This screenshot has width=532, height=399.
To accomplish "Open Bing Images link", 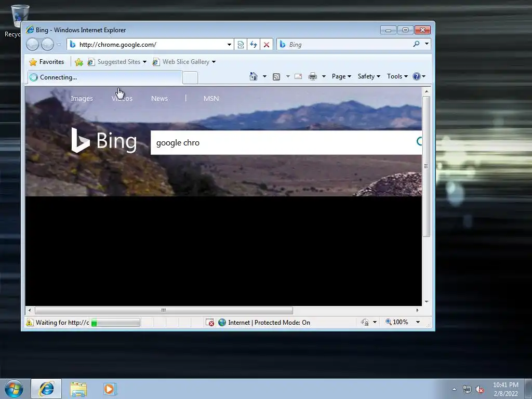I will point(82,98).
